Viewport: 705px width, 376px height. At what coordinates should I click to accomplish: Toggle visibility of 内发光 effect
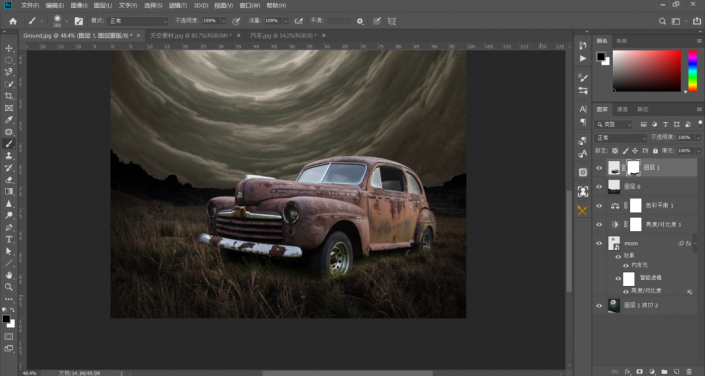626,265
